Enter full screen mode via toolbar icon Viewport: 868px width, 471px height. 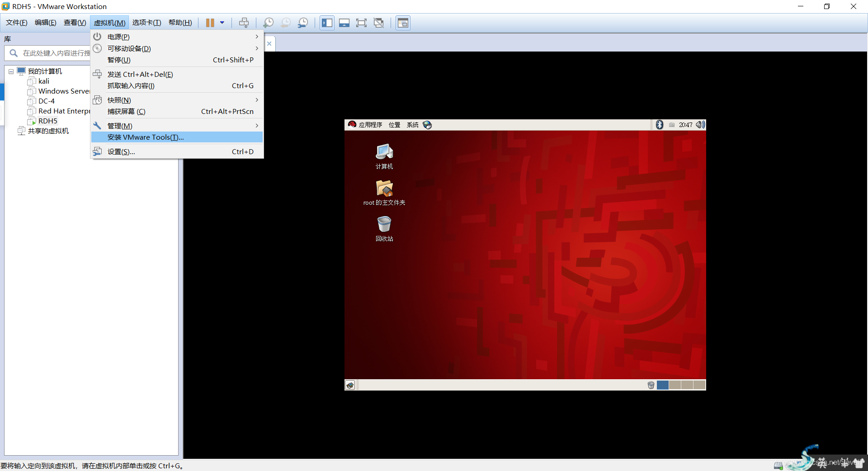[361, 23]
